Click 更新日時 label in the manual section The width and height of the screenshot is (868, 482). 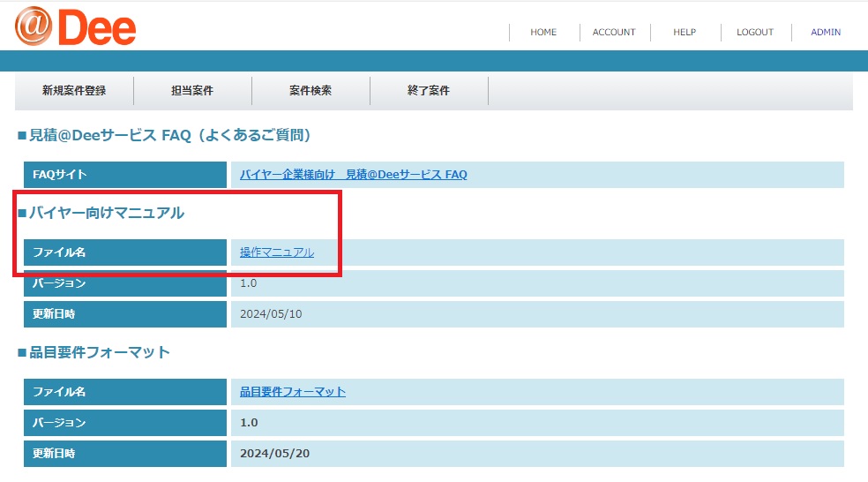[125, 314]
